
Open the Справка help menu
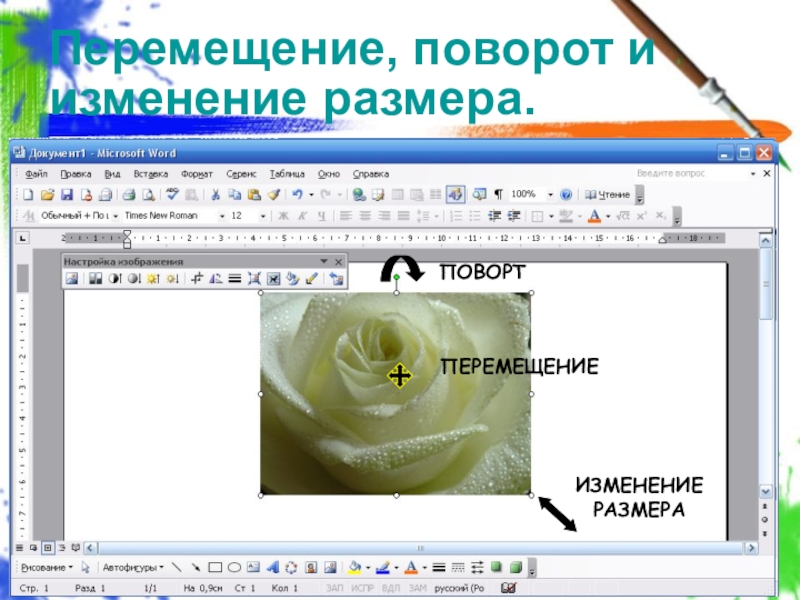[x=371, y=174]
